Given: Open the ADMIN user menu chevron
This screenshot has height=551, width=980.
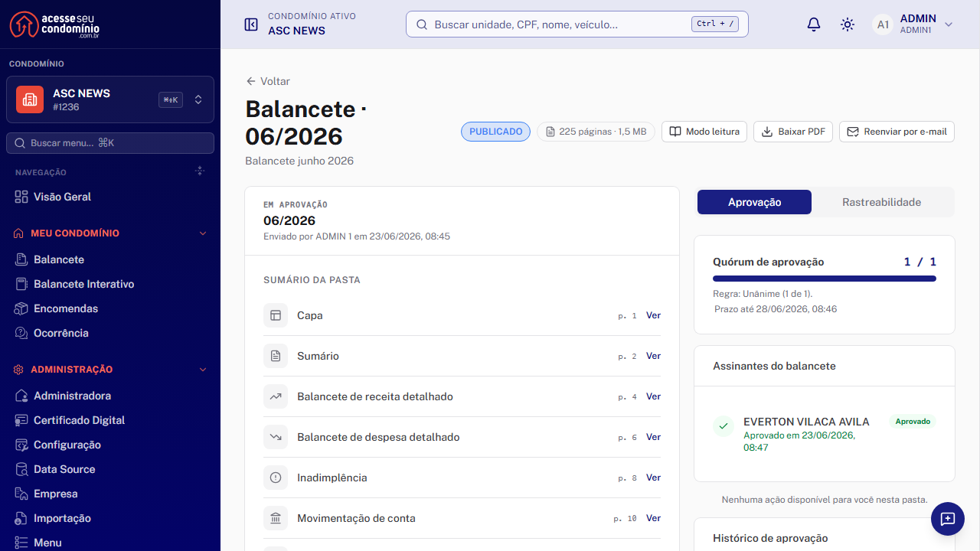Looking at the screenshot, I should [x=949, y=24].
